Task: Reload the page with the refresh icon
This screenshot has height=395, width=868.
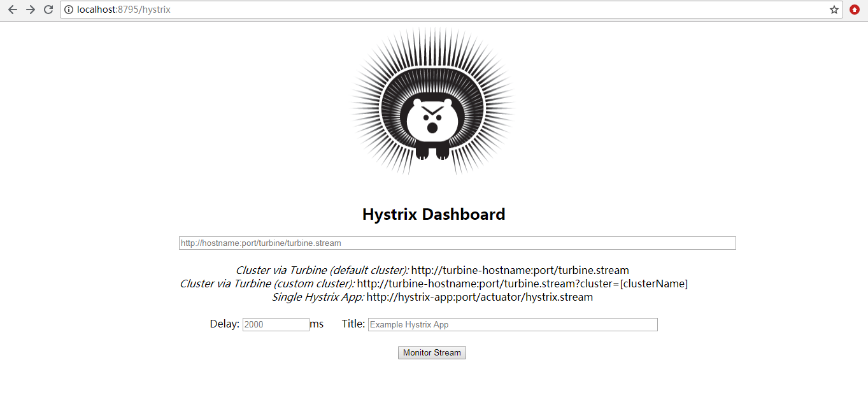Action: point(48,10)
